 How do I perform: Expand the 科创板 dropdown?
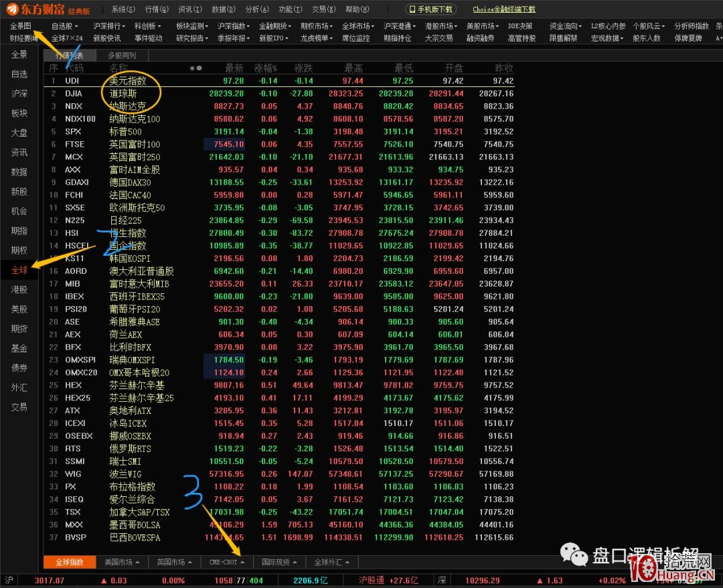148,26
